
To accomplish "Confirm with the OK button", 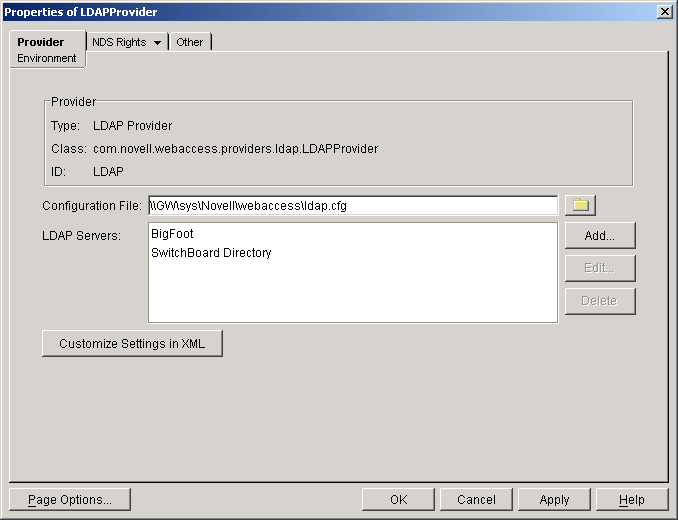I will pyautogui.click(x=398, y=499).
